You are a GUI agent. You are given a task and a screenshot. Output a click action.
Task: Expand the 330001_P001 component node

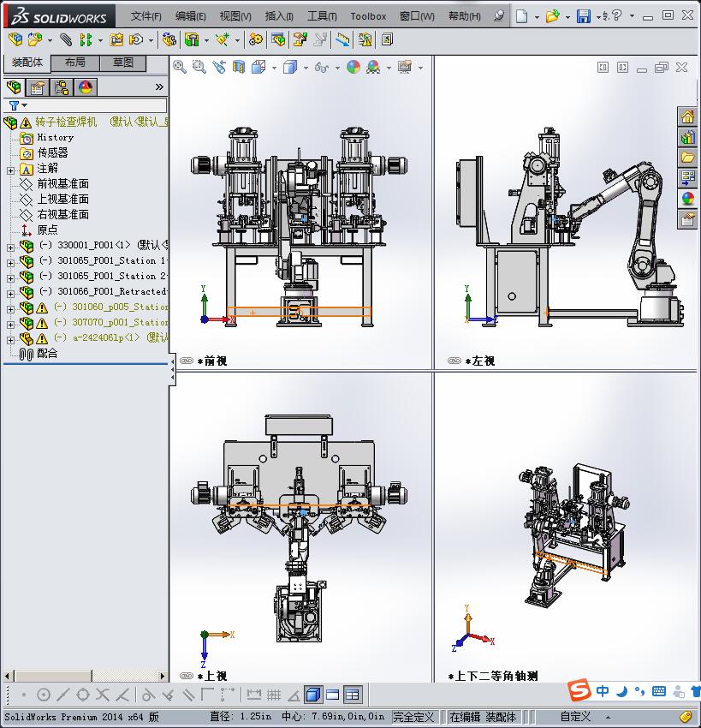click(x=10, y=246)
